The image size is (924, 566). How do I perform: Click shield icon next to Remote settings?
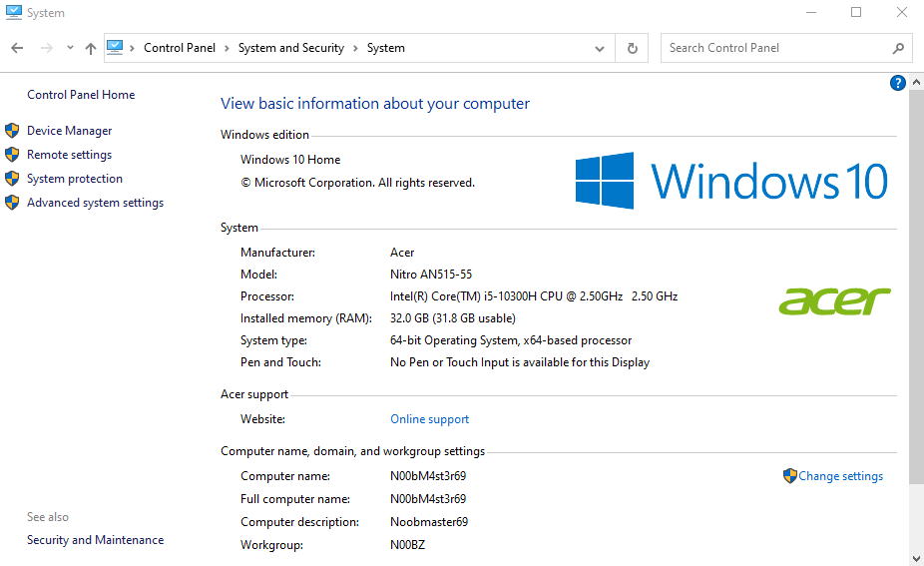[12, 155]
